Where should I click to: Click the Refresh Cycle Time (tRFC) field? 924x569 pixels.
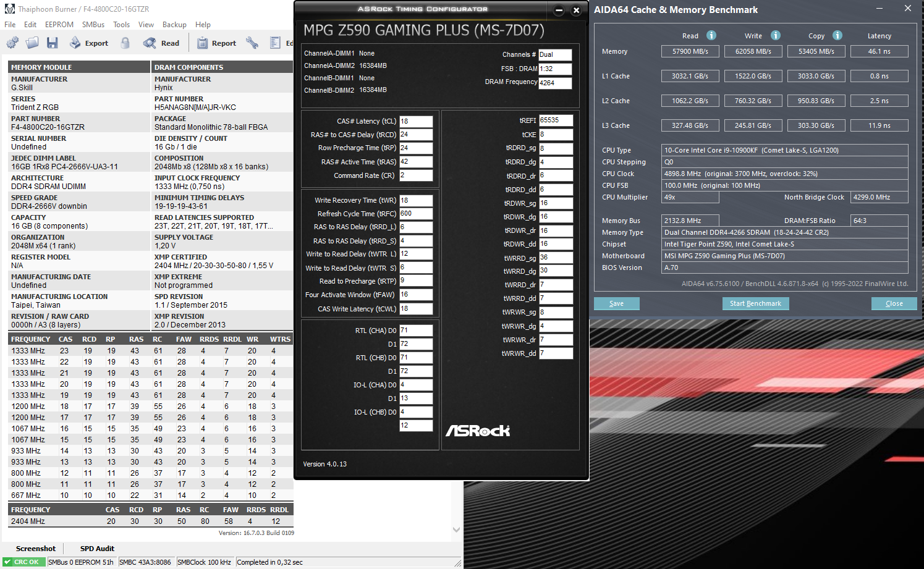click(416, 214)
